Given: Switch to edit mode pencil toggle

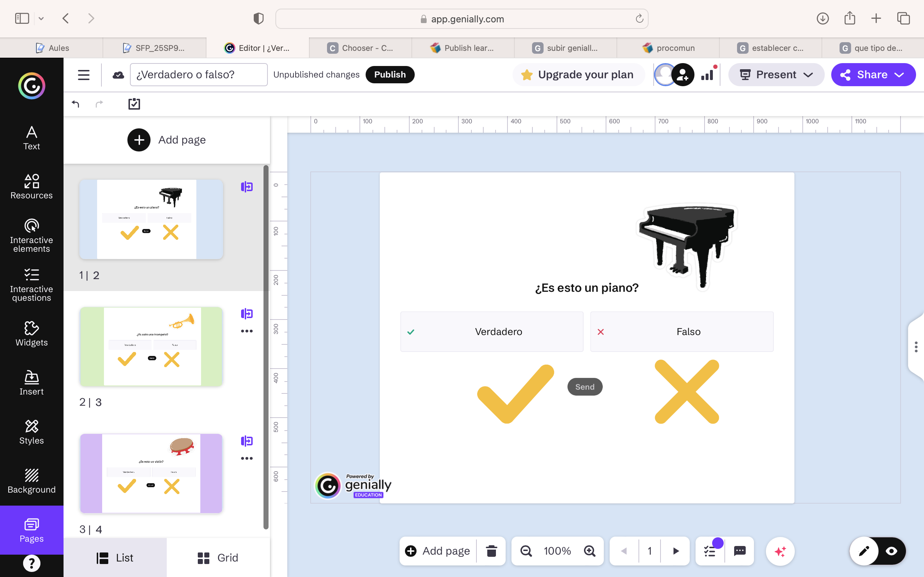Looking at the screenshot, I should (864, 551).
